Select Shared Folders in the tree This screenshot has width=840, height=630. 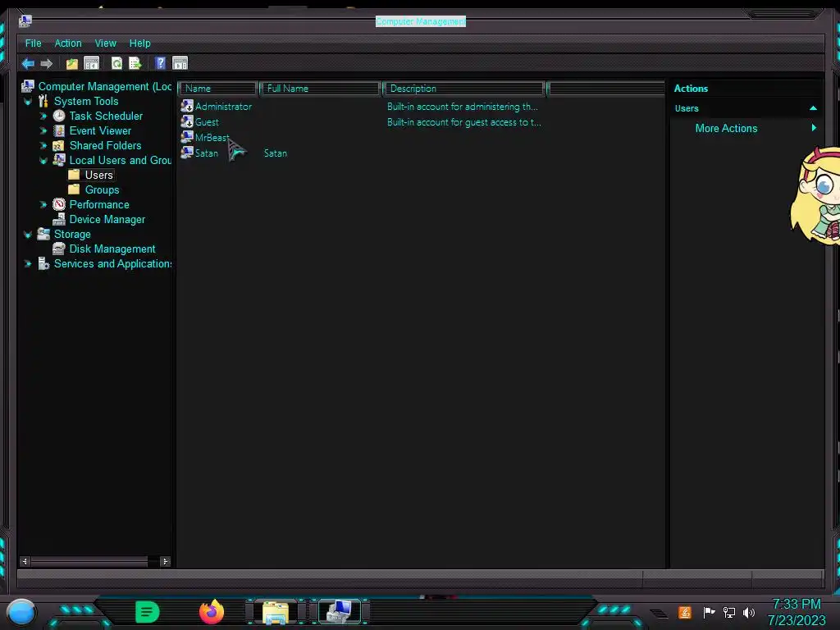click(x=106, y=146)
